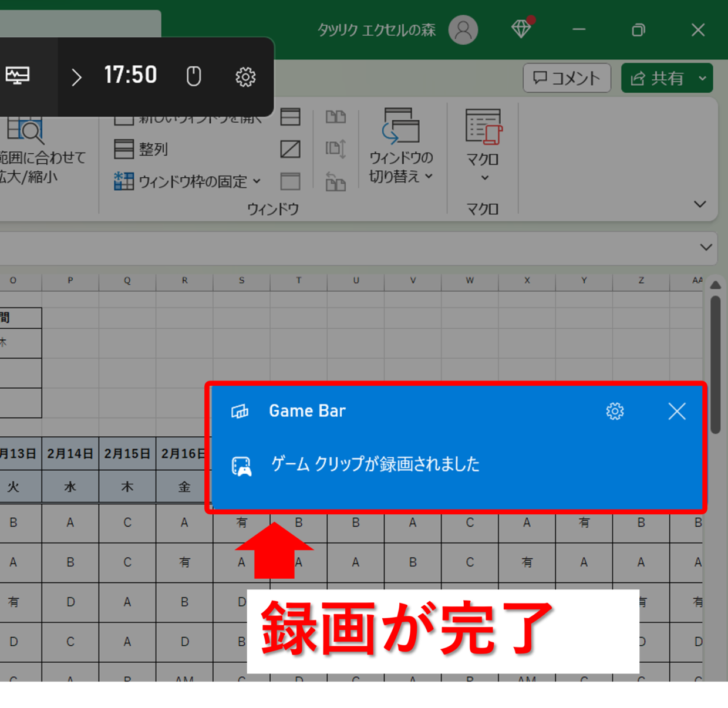Open the Game Bar performance widget

click(18, 76)
